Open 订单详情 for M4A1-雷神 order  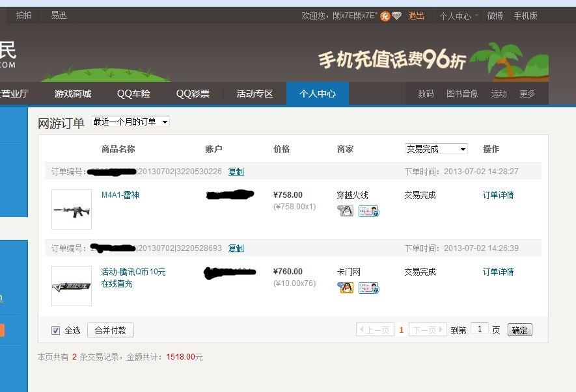click(498, 195)
